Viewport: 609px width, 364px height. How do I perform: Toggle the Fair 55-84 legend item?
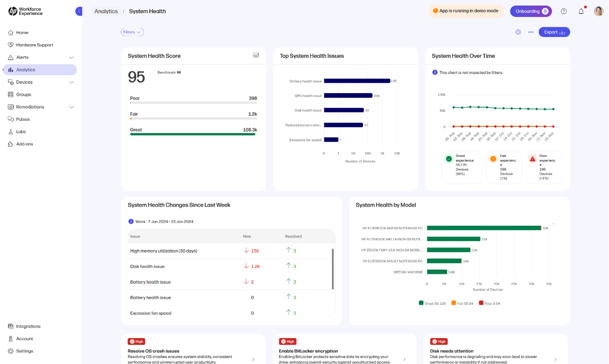click(462, 303)
